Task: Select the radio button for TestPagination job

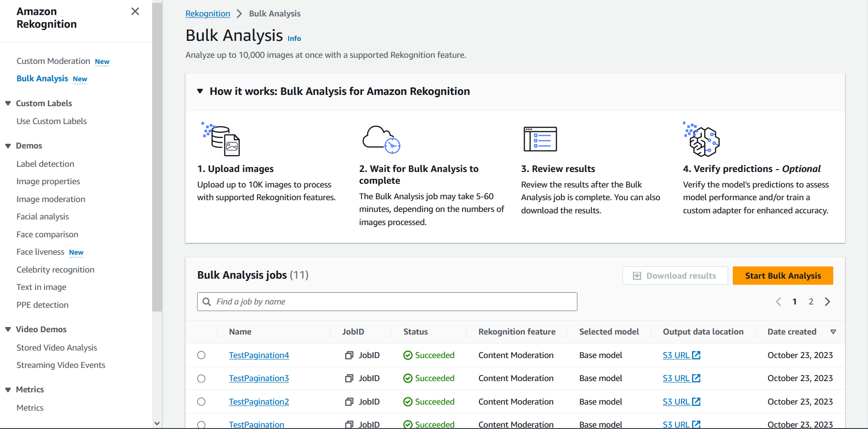Action: [x=201, y=424]
